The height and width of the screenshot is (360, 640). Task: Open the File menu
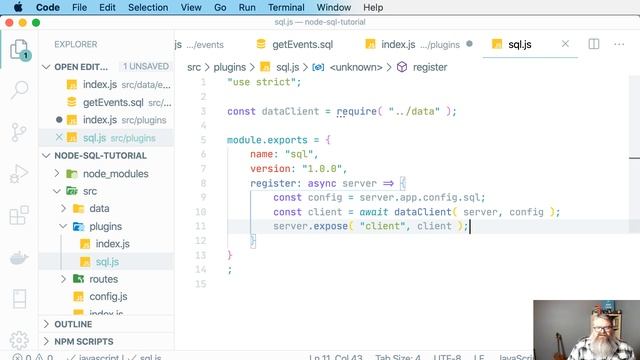(79, 7)
